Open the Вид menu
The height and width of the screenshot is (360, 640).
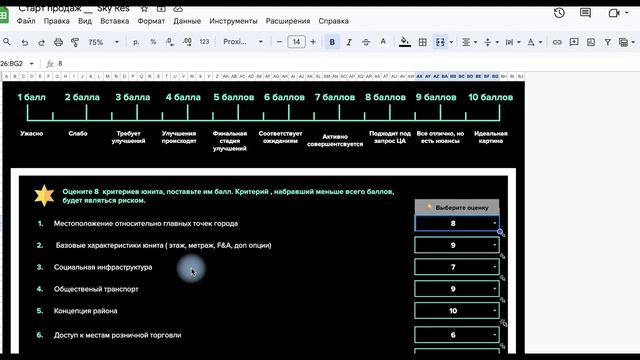pyautogui.click(x=85, y=21)
